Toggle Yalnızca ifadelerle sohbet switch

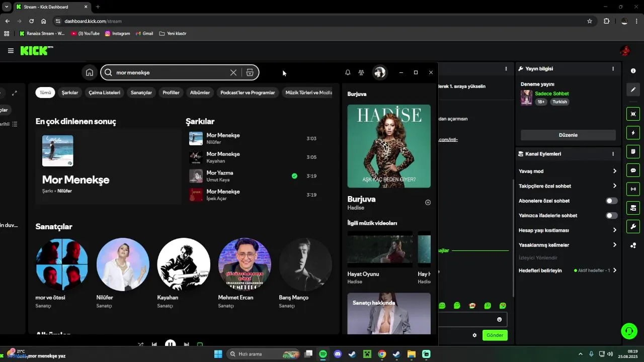coord(611,216)
